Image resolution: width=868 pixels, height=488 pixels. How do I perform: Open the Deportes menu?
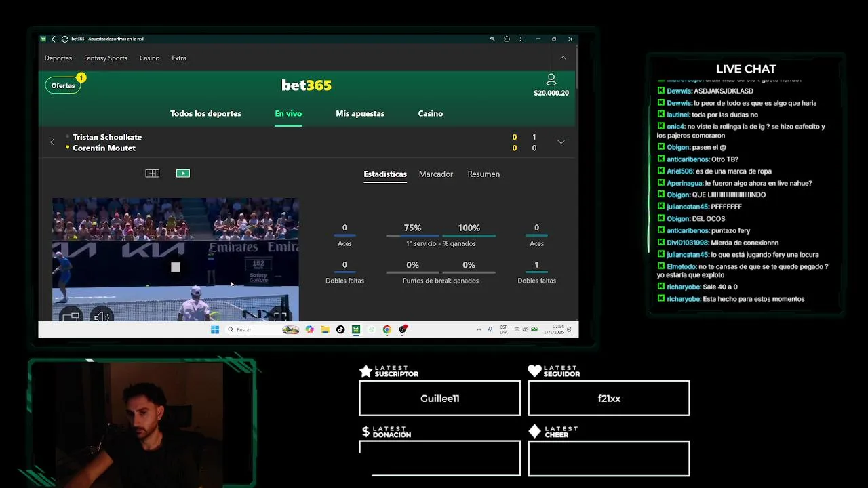coord(58,58)
